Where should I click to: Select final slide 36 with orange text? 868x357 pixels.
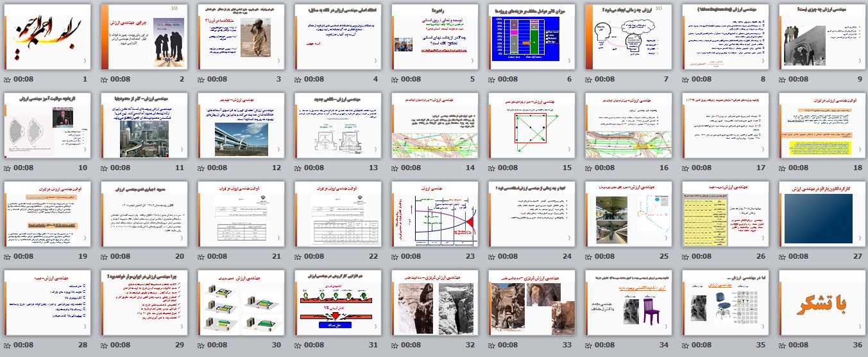pos(822,303)
